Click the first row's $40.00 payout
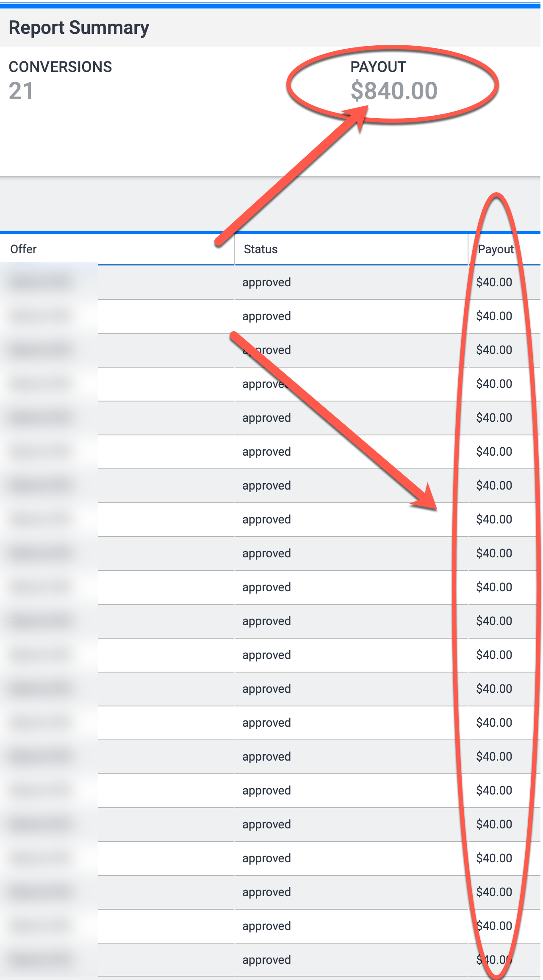This screenshot has height=980, width=543. click(494, 282)
